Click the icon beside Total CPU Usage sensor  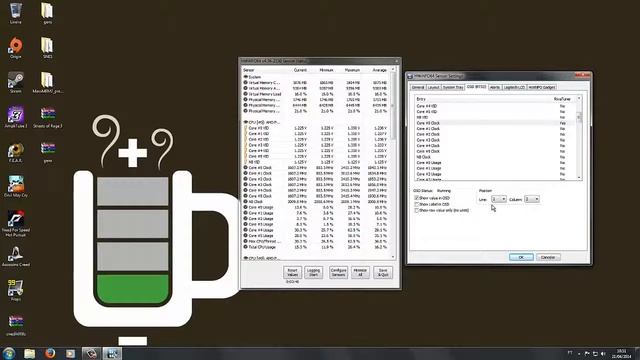pyautogui.click(x=245, y=247)
